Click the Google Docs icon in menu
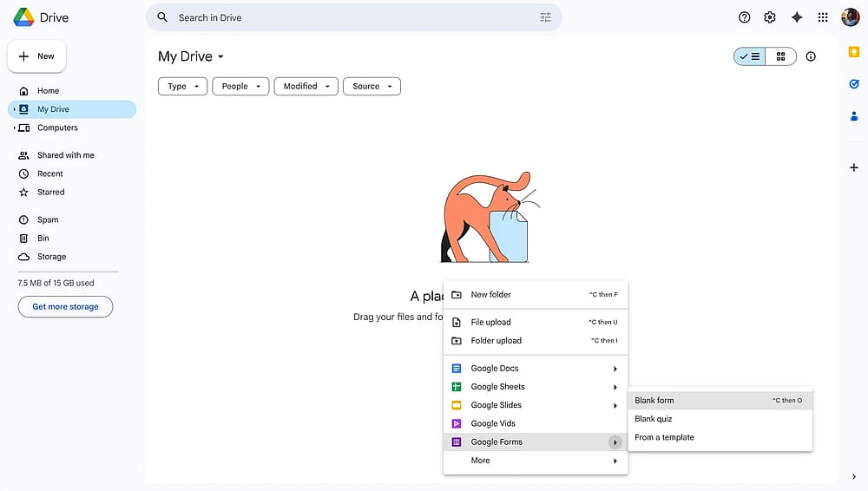Viewport: 868px width, 491px height. pos(457,369)
